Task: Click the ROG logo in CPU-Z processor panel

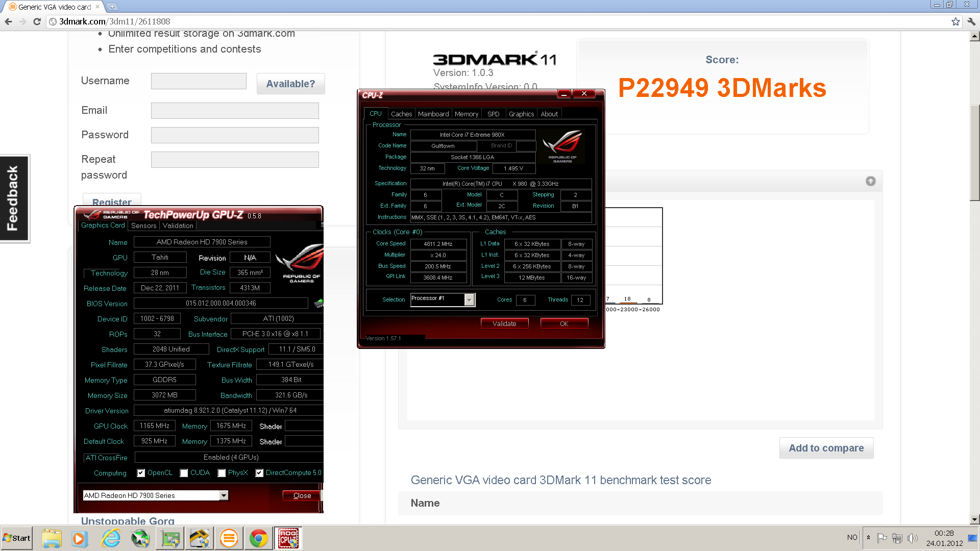Action: point(562,146)
